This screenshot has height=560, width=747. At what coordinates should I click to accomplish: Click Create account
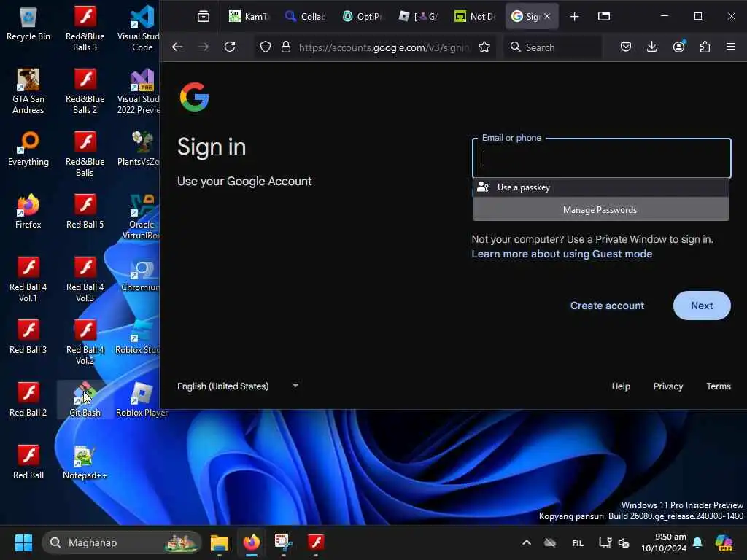pyautogui.click(x=607, y=306)
